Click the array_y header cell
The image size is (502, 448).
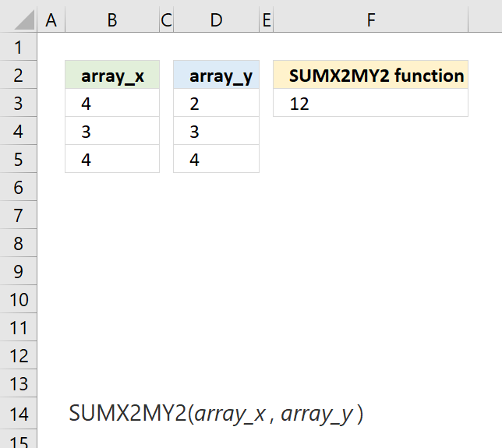tap(216, 75)
